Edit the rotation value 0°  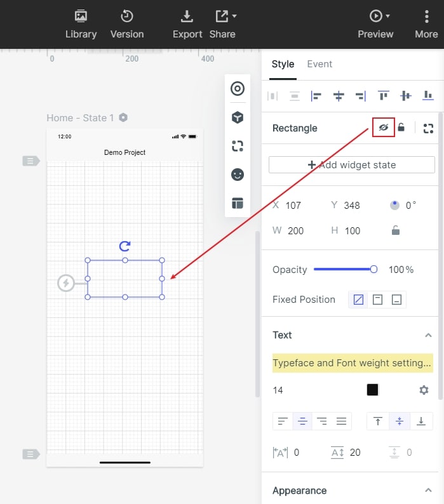[410, 206]
